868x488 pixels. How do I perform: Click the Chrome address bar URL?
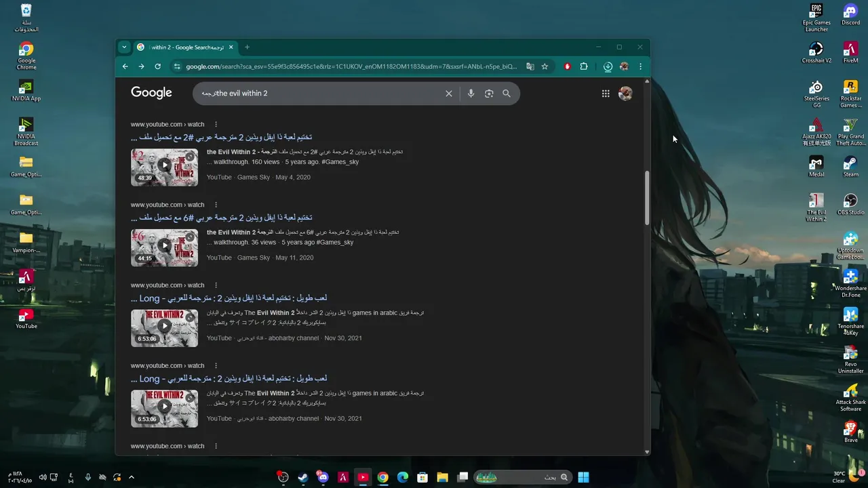point(351,66)
